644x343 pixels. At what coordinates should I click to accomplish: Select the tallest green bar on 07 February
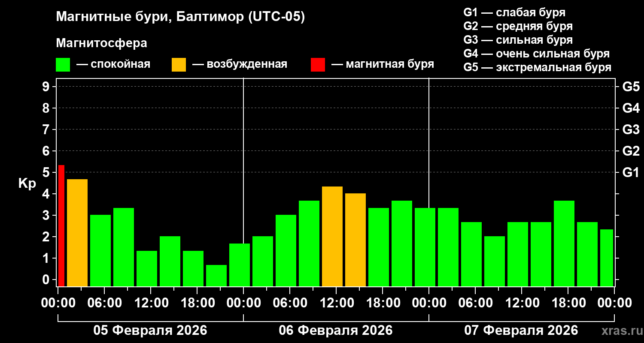(564, 244)
